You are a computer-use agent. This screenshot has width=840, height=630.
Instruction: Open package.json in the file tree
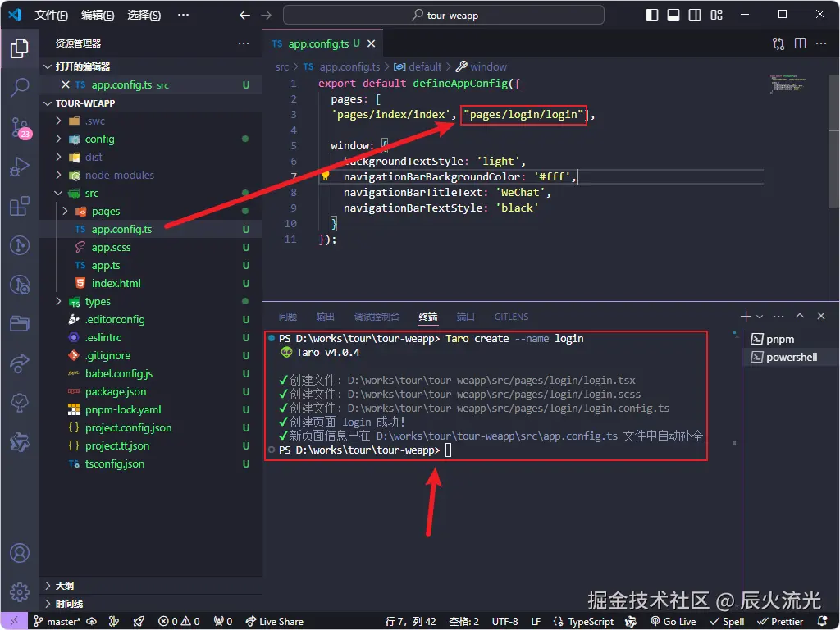116,392
